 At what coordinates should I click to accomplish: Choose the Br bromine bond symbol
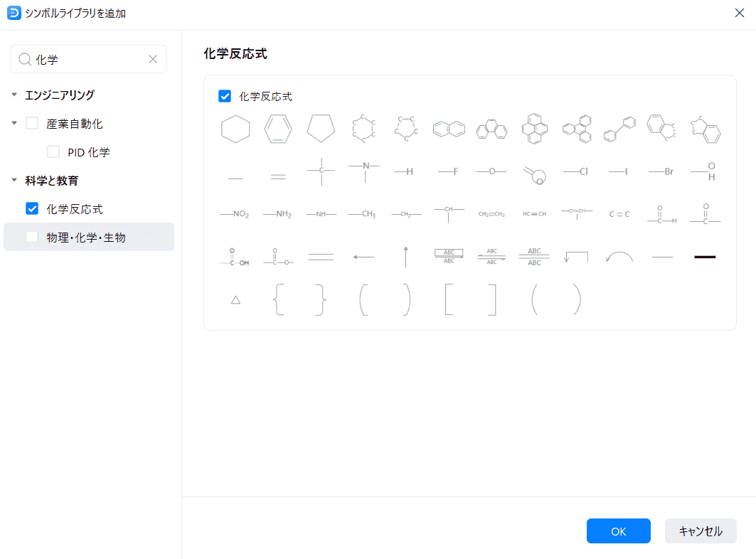pos(661,172)
